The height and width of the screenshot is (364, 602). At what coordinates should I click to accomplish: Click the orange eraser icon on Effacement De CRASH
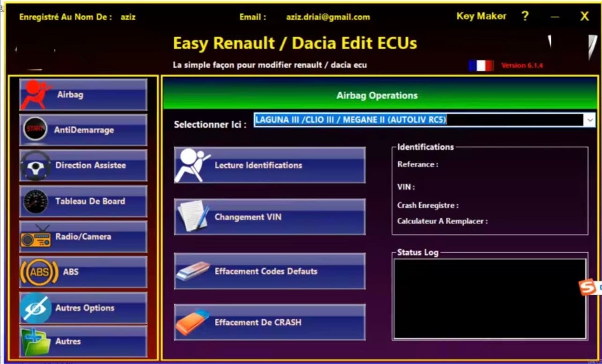[193, 322]
